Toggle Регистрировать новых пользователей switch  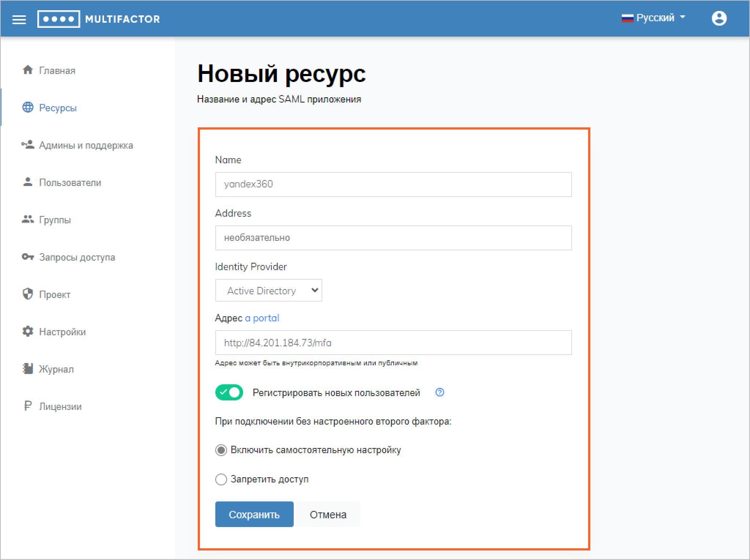[x=229, y=392]
